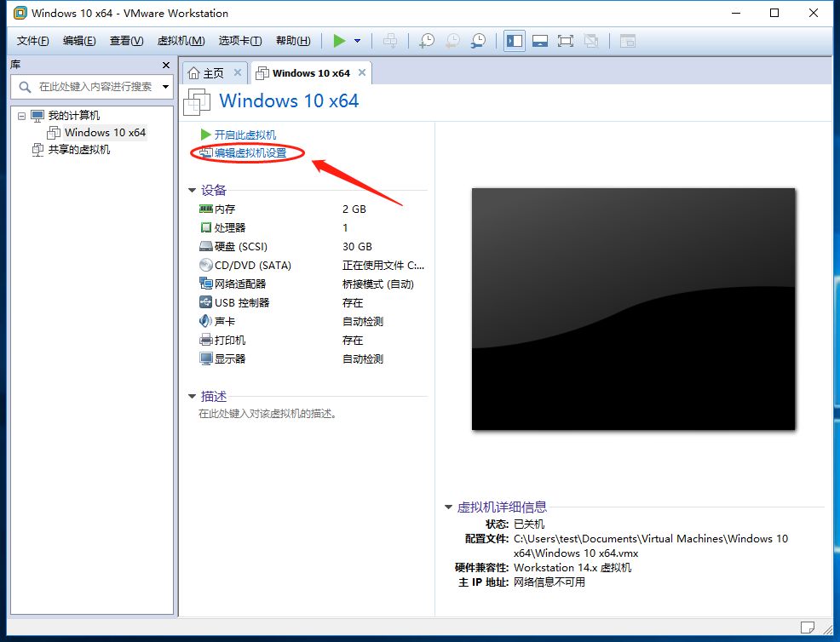Open the 虚拟机(M) menu
This screenshot has height=642, width=840.
(181, 41)
